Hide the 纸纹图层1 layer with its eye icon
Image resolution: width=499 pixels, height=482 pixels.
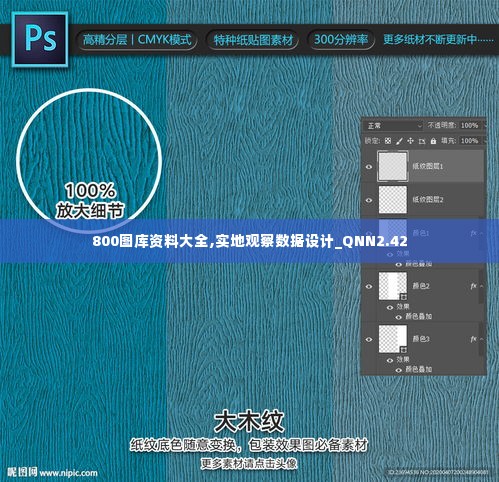369,166
